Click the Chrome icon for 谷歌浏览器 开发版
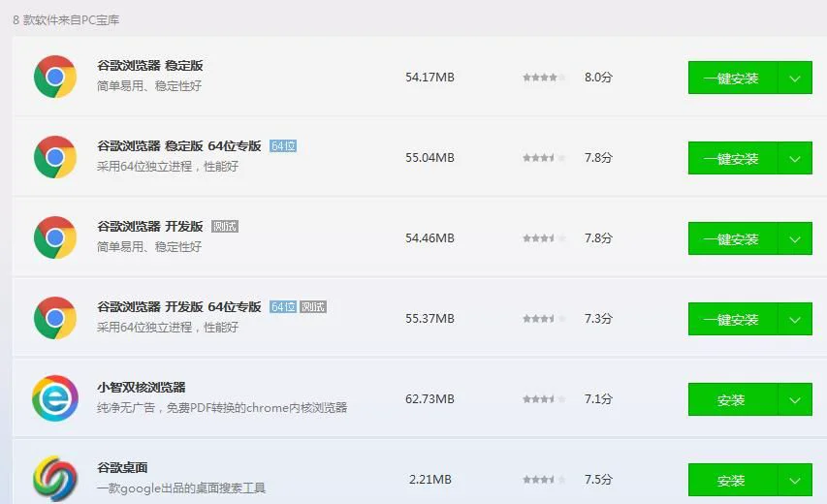Viewport: 827px width, 504px height. point(55,237)
